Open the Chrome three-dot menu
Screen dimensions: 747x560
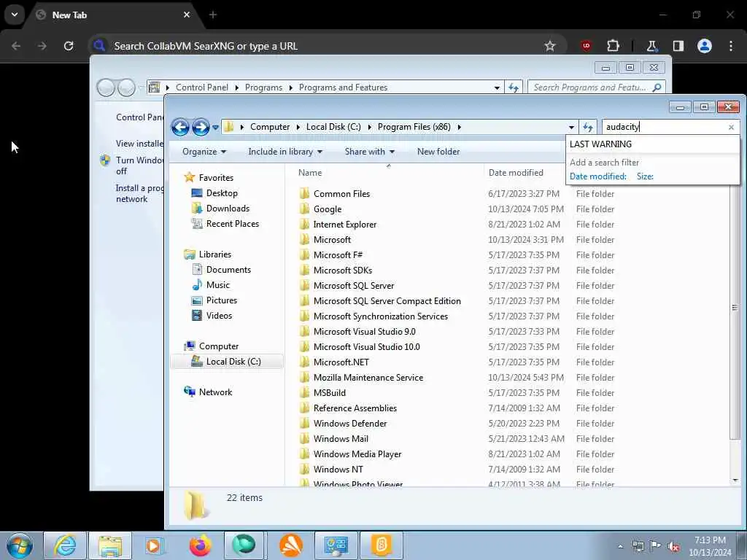(x=731, y=46)
